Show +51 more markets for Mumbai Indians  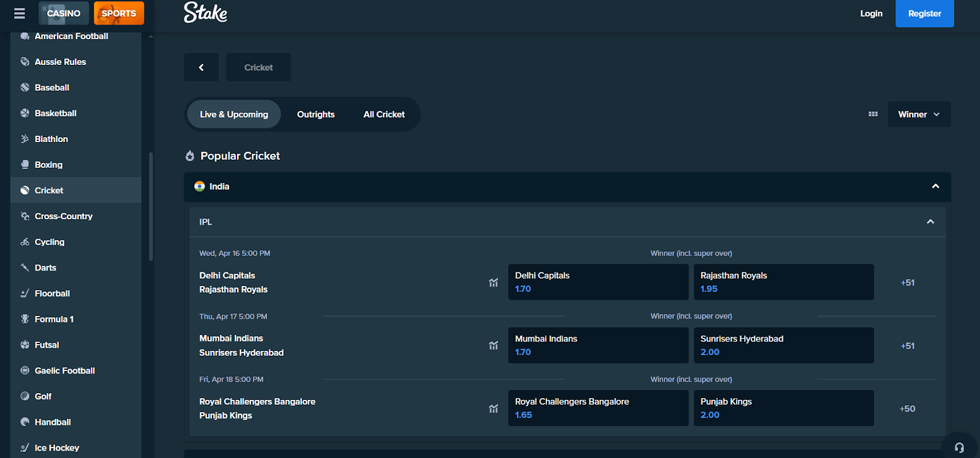tap(908, 345)
